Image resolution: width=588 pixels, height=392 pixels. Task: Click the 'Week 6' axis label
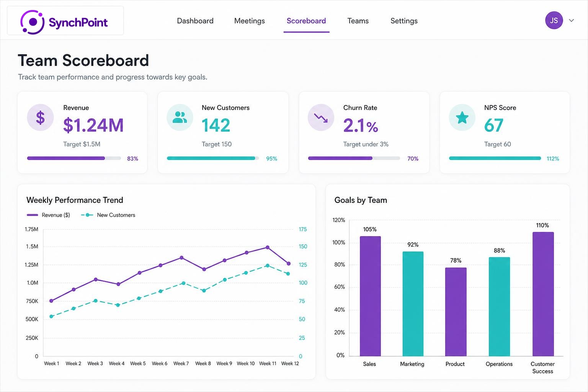click(x=160, y=364)
